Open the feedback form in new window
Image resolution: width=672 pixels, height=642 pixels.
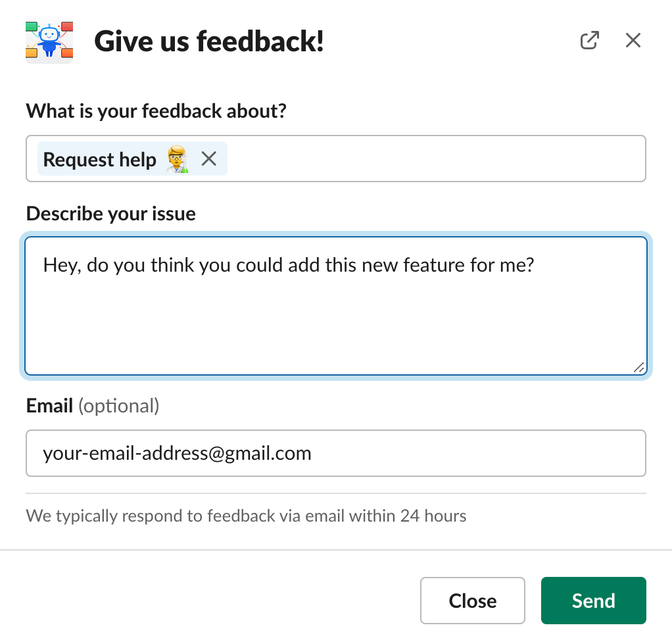589,40
